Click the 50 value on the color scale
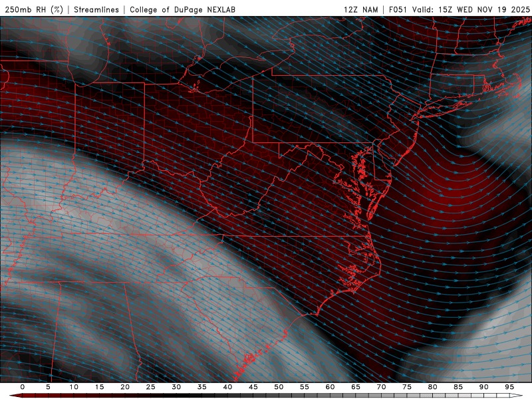532x399 pixels. click(279, 387)
